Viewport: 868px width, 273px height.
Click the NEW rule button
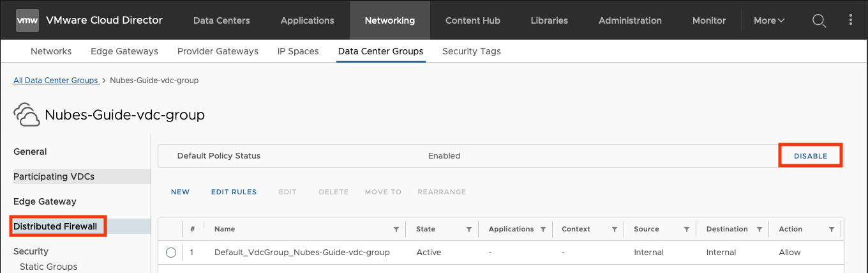180,192
